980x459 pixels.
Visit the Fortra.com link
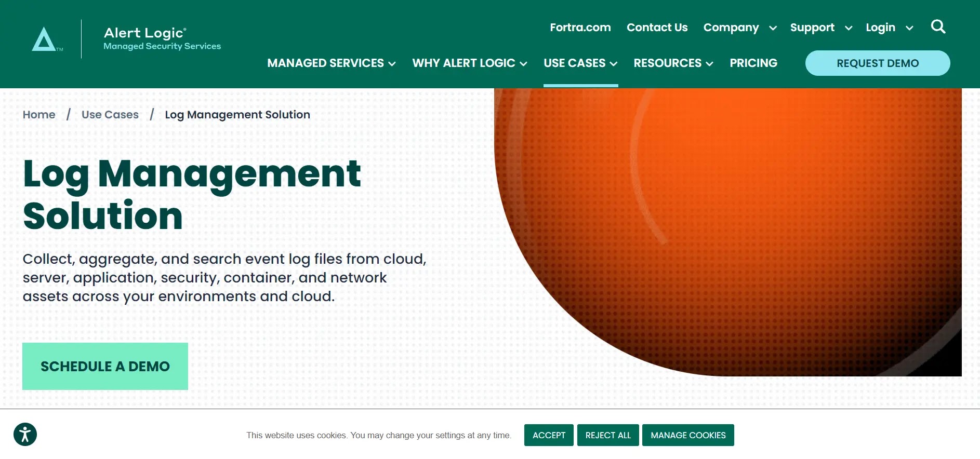(x=580, y=28)
